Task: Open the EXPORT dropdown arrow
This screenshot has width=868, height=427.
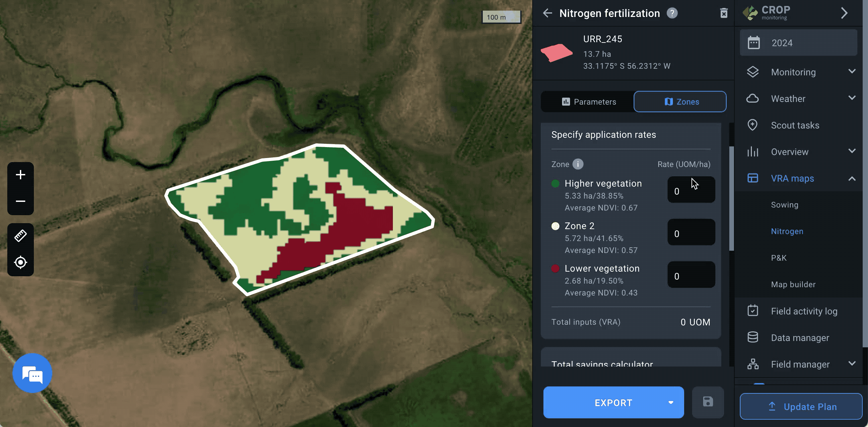Action: [x=671, y=402]
